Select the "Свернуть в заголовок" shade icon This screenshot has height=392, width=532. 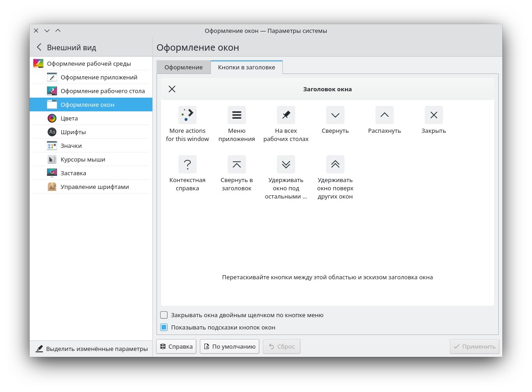coord(236,164)
